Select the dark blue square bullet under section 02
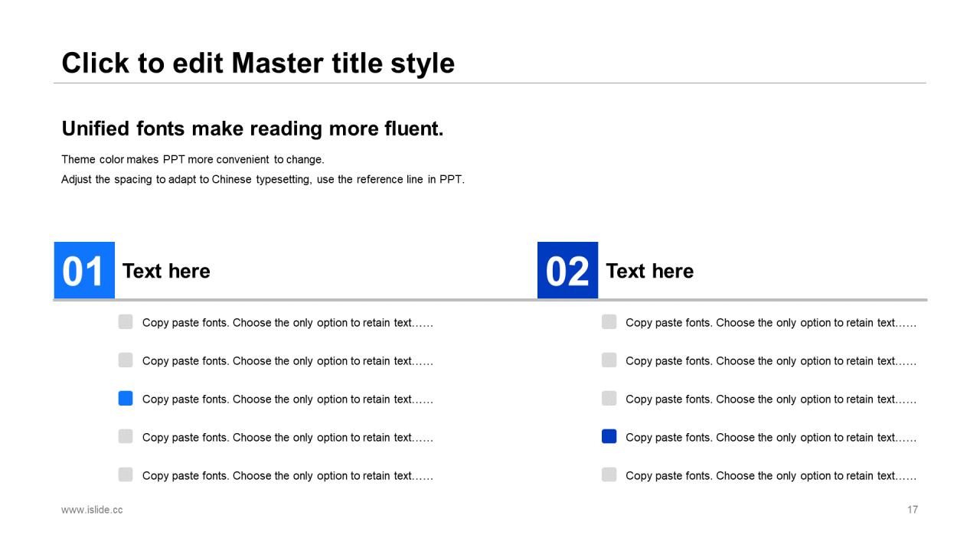This screenshot has width=980, height=551. pyautogui.click(x=609, y=436)
